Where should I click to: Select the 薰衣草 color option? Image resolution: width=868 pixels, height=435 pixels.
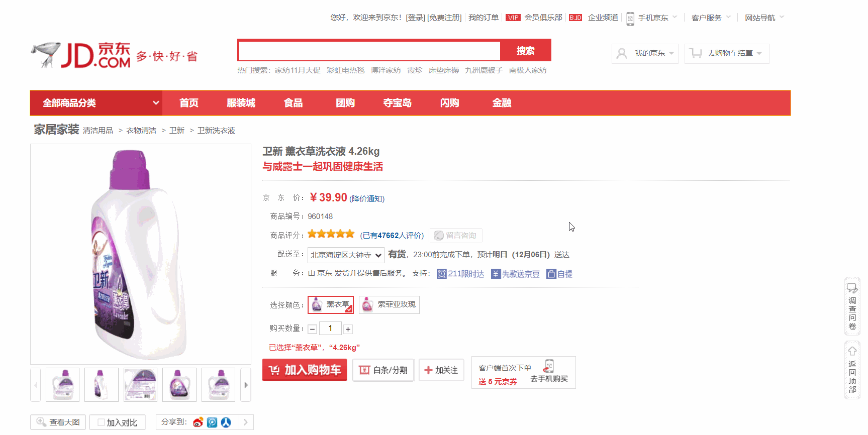331,305
